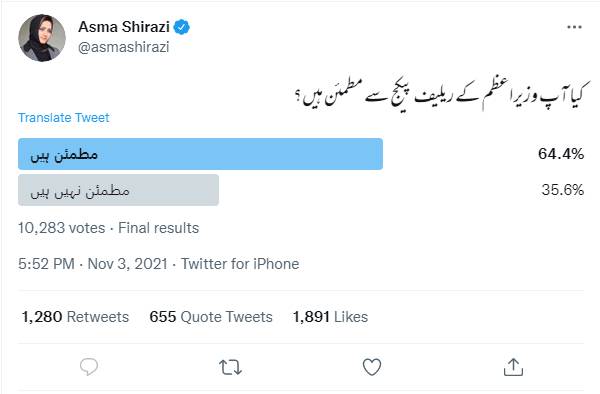This screenshot has height=394, width=600.
Task: Select the grey 35.6% poll result bar
Action: 119,190
